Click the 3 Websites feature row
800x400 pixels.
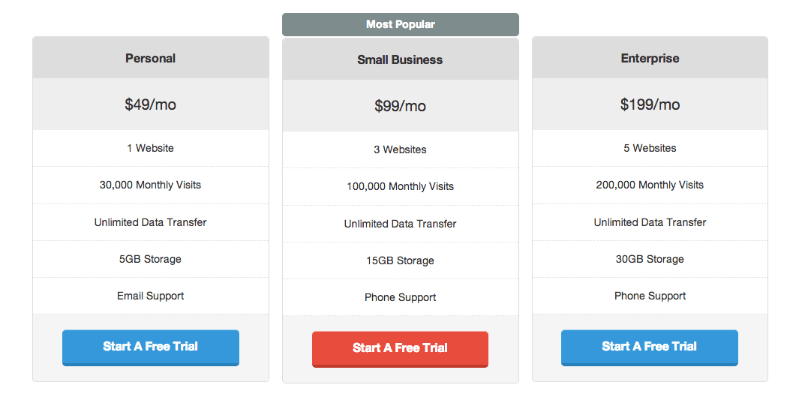pyautogui.click(x=400, y=150)
